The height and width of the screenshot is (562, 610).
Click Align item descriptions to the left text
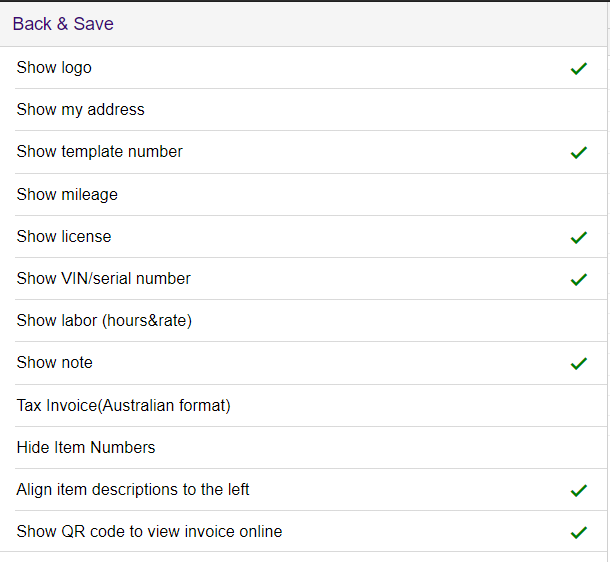coord(133,490)
